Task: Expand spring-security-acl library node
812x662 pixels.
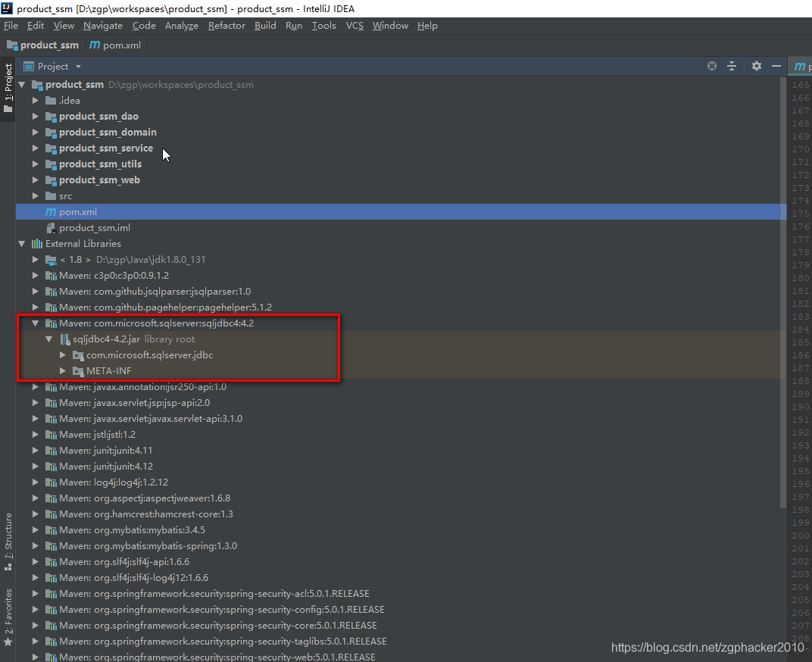Action: (x=35, y=594)
